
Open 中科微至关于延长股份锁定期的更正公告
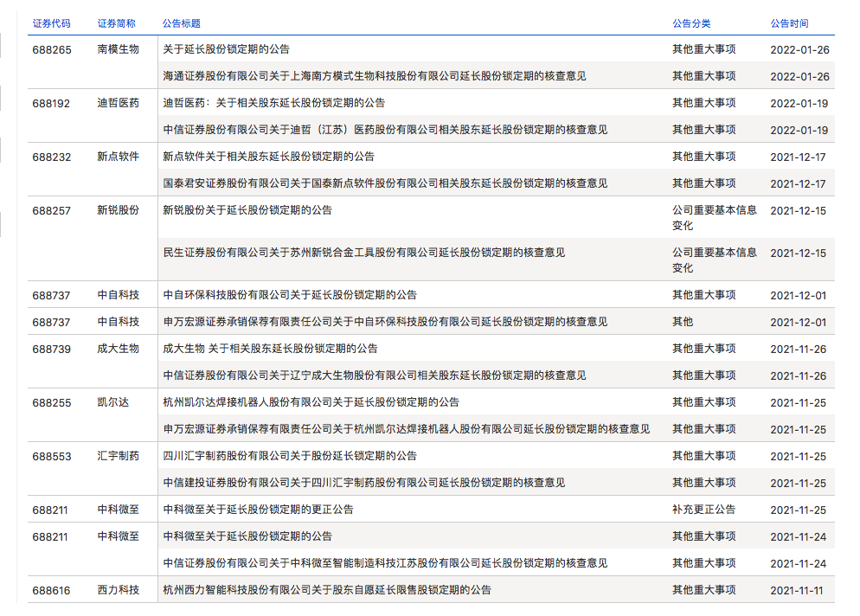click(x=259, y=510)
